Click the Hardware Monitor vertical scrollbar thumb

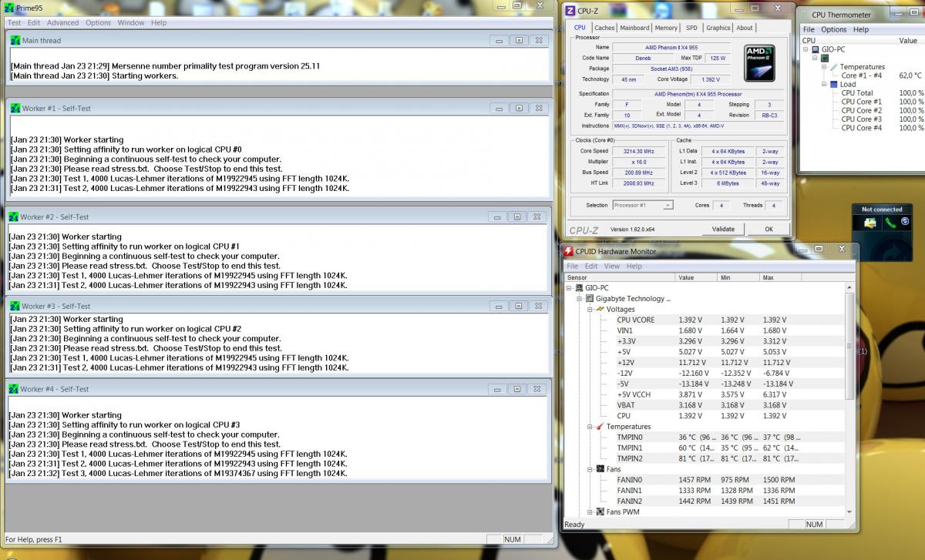coord(850,346)
